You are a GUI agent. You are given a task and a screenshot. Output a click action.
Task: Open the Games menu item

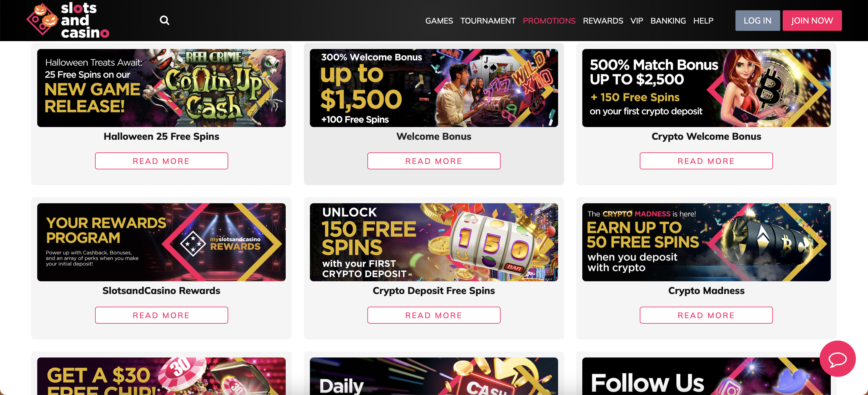(439, 21)
